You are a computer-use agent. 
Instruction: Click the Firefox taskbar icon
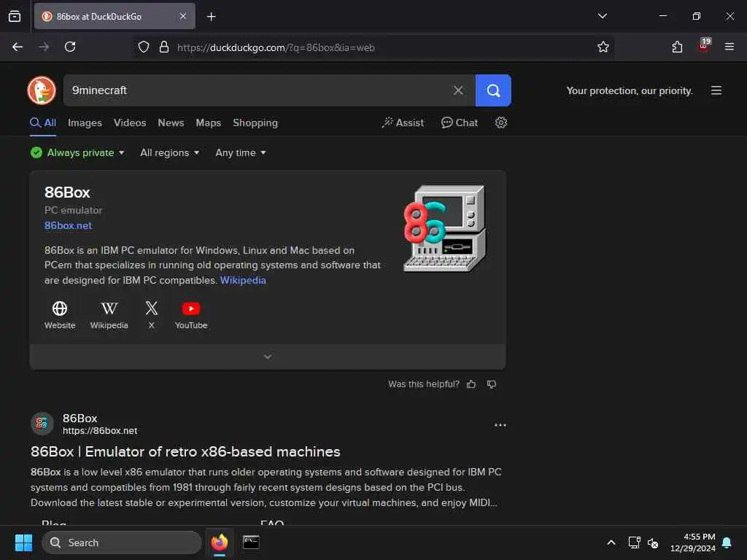[x=220, y=542]
